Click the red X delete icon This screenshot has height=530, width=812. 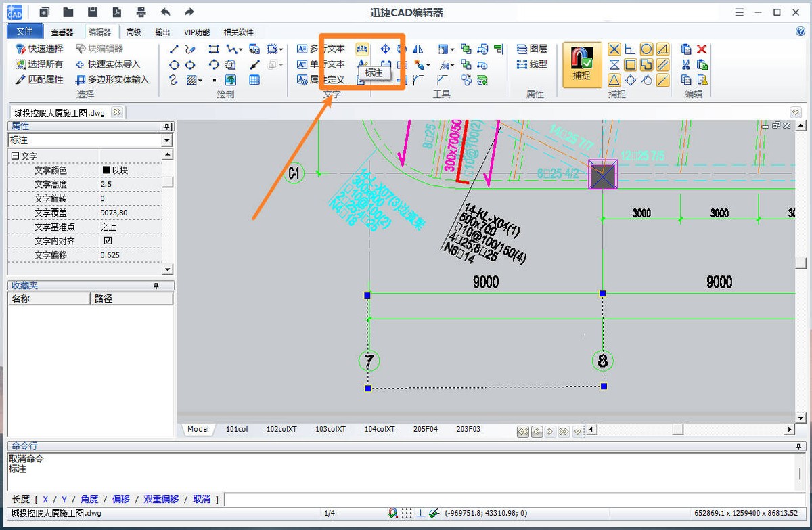702,49
